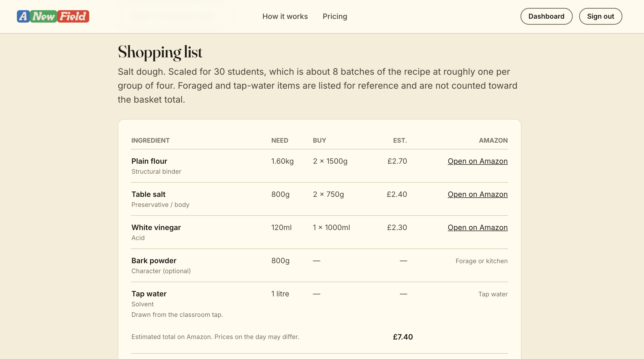
Task: Select the Table salt ingredient row
Action: pos(148,194)
